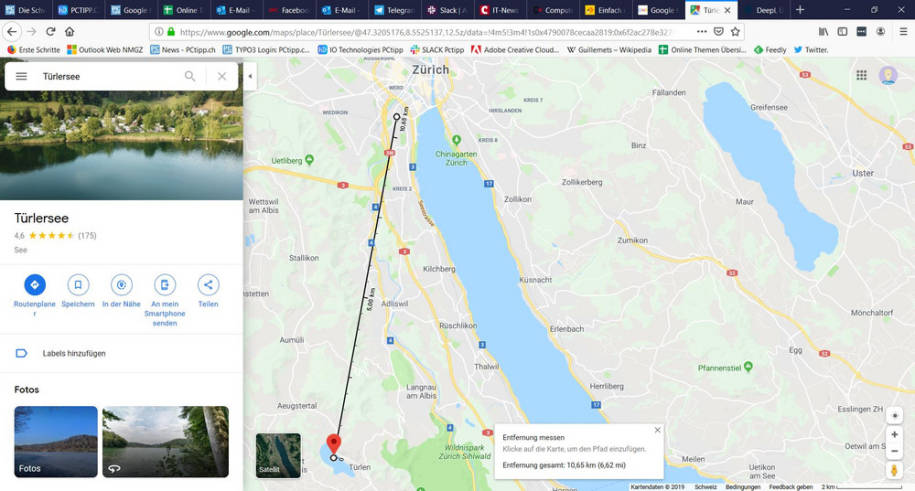Viewport: 915px width, 491px height.
Task: Close the Entfernung messen popup
Action: (657, 430)
